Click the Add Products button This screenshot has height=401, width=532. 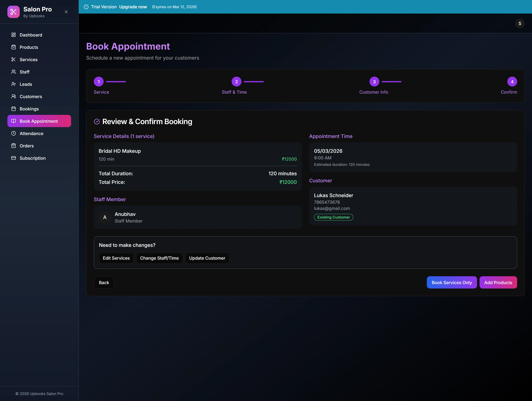pos(498,282)
